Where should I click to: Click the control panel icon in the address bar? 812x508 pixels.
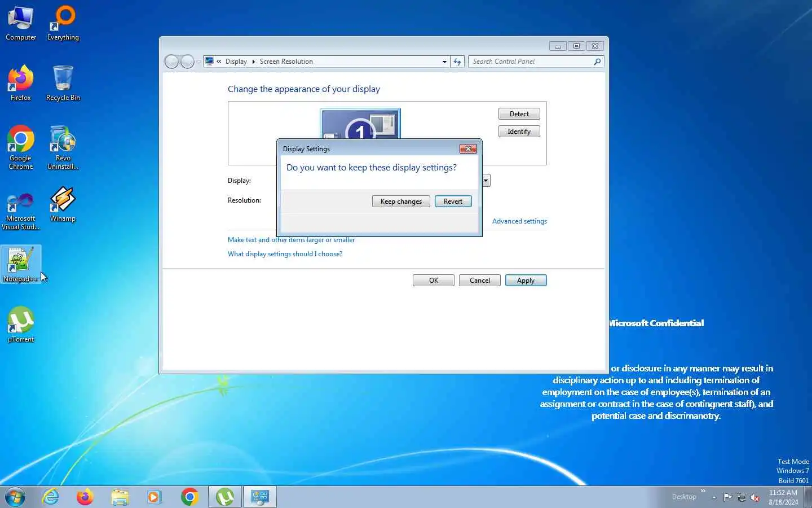209,61
